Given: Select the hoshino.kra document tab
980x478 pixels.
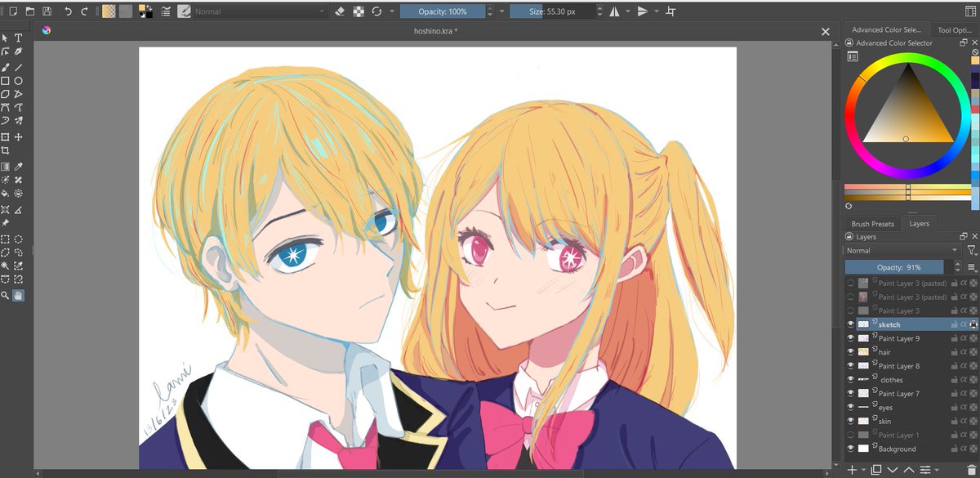Looking at the screenshot, I should click(x=435, y=31).
